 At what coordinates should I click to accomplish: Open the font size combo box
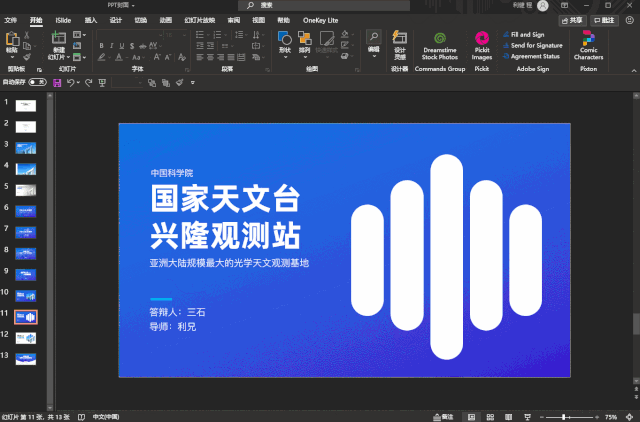(176, 35)
